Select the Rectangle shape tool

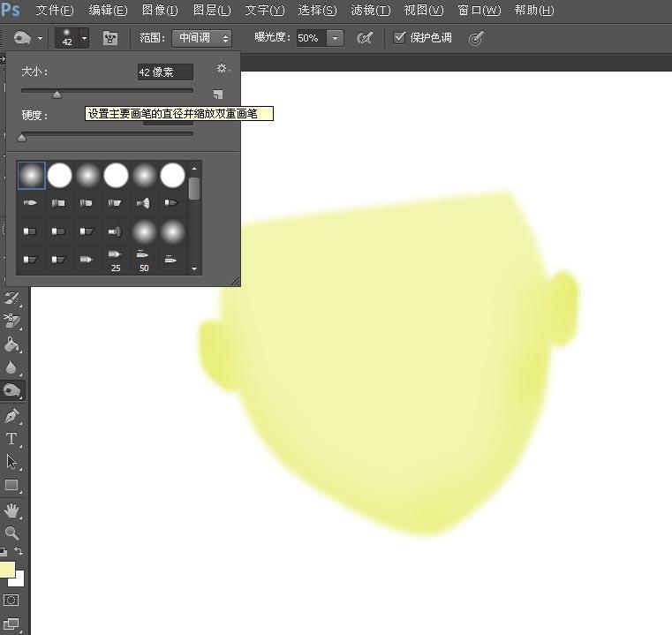pos(11,486)
